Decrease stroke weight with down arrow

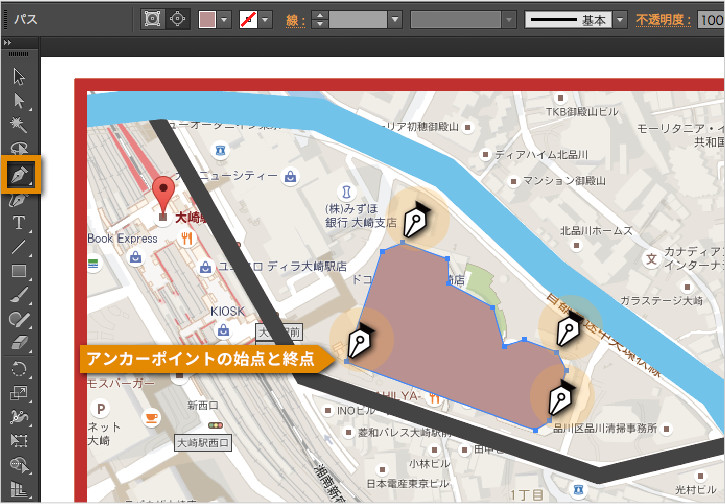pyautogui.click(x=319, y=24)
